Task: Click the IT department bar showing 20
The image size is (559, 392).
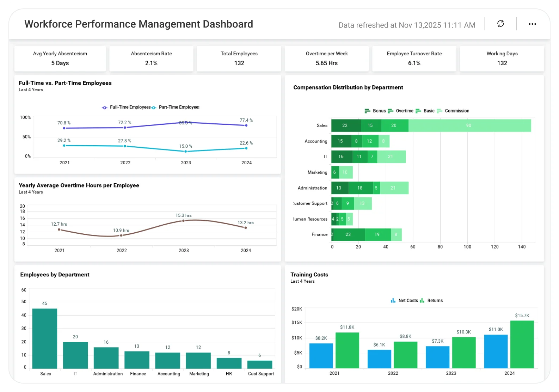Action: click(75, 355)
